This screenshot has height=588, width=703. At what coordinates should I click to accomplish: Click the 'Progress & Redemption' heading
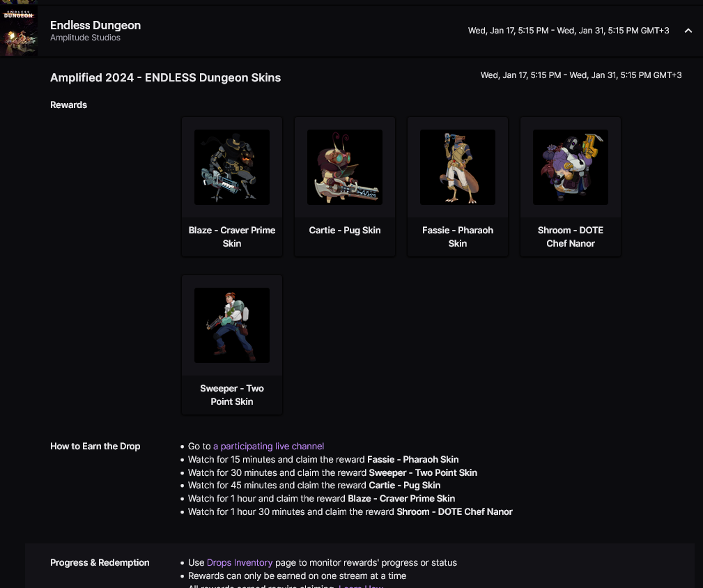coord(100,562)
